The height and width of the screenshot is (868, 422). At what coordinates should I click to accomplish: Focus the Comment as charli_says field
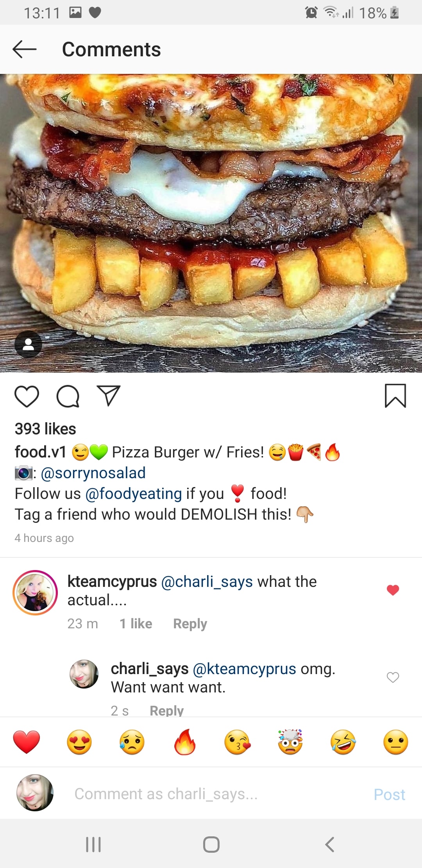211,794
